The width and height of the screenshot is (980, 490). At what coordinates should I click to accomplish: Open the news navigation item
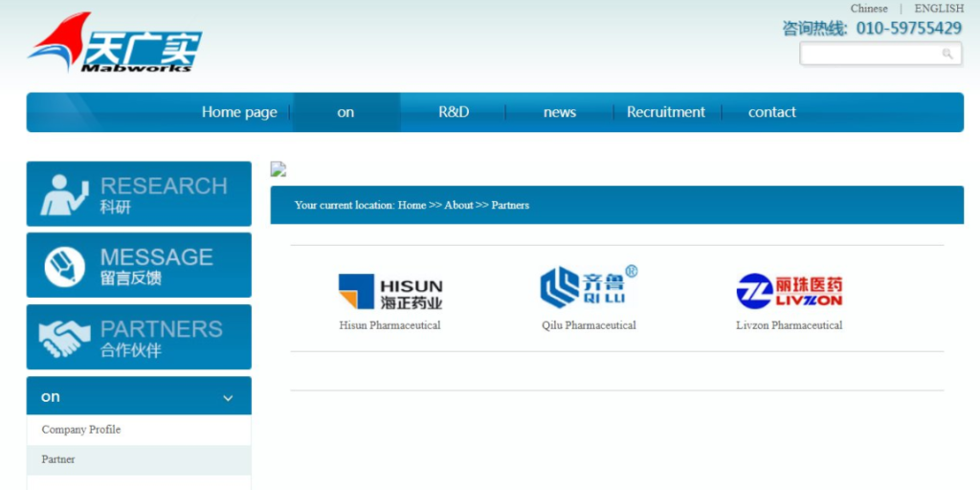(x=559, y=113)
